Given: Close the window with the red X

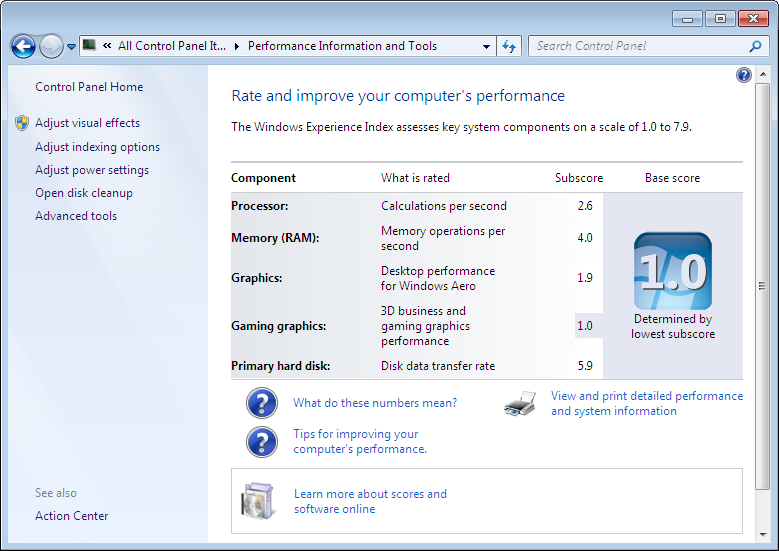Looking at the screenshot, I should tap(753, 19).
